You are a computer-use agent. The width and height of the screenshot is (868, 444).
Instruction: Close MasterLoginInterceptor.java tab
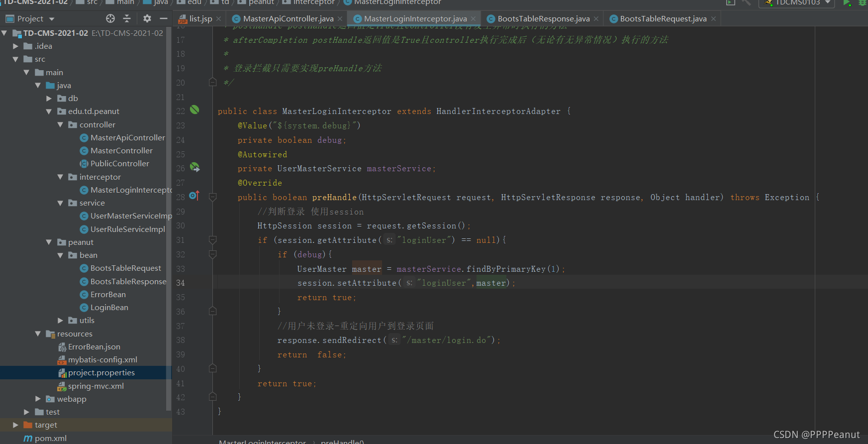[473, 19]
